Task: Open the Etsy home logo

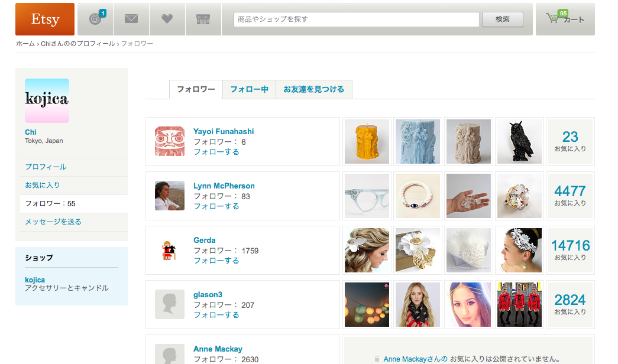Action: (x=45, y=19)
